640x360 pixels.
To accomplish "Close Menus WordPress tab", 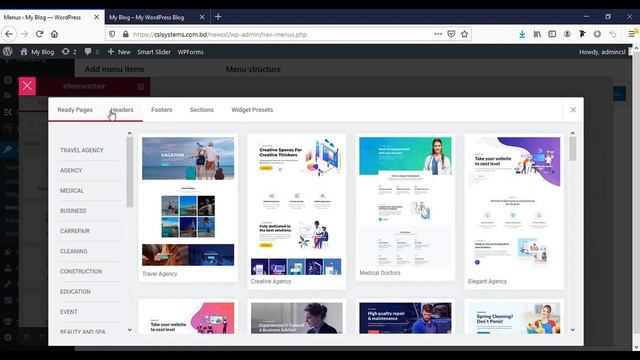I will click(x=96, y=17).
